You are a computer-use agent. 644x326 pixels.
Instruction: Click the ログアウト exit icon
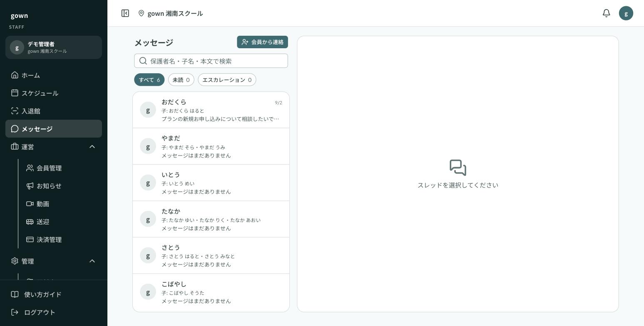[x=15, y=312]
